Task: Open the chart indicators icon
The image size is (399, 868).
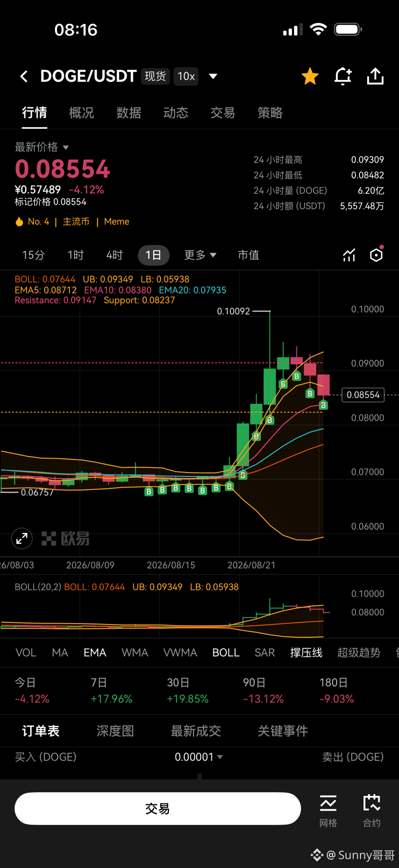Action: [349, 255]
